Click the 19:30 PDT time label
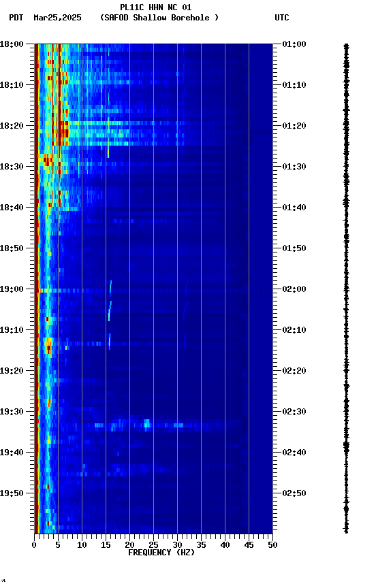Screen dimensions: 376x588 (x=12, y=412)
